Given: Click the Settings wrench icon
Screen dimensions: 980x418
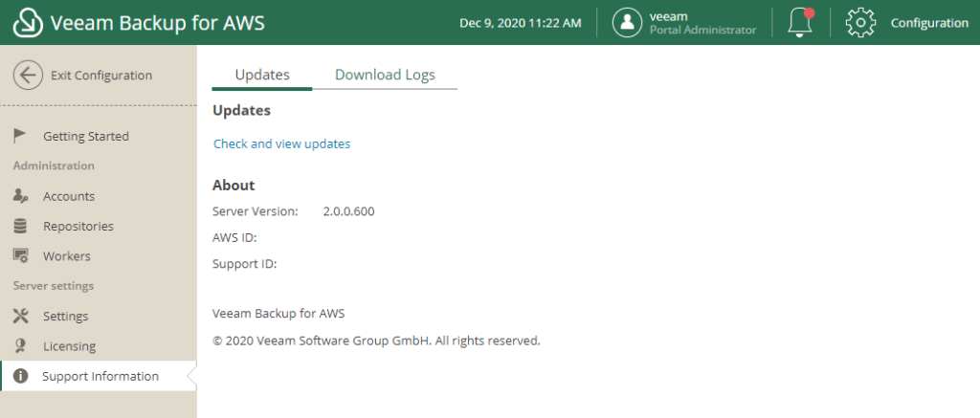Looking at the screenshot, I should click(21, 317).
